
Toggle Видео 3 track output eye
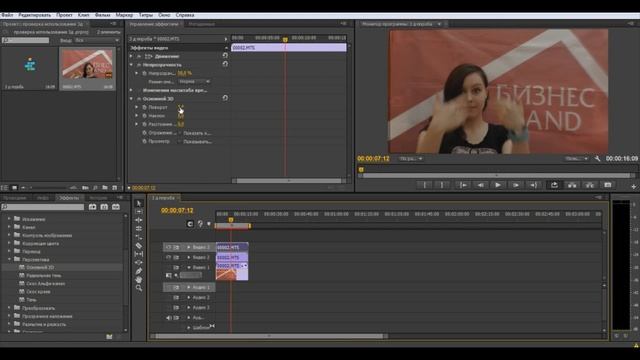click(x=168, y=247)
